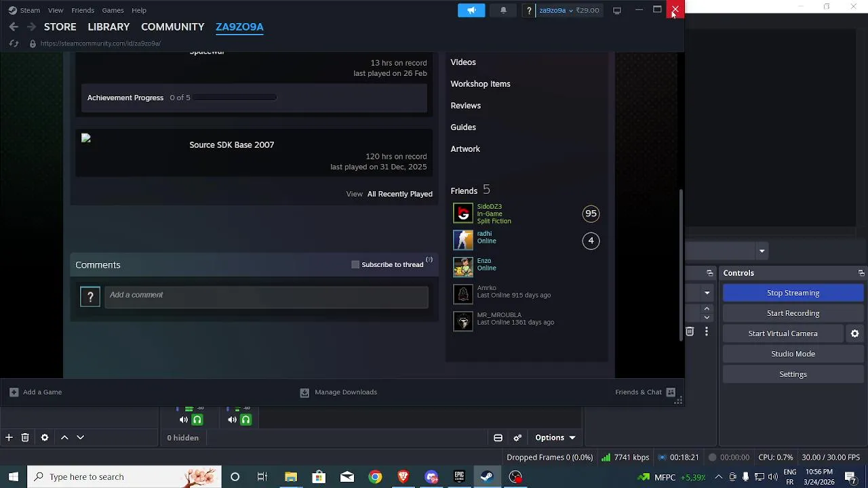Open Friends & Chat

pyautogui.click(x=645, y=392)
